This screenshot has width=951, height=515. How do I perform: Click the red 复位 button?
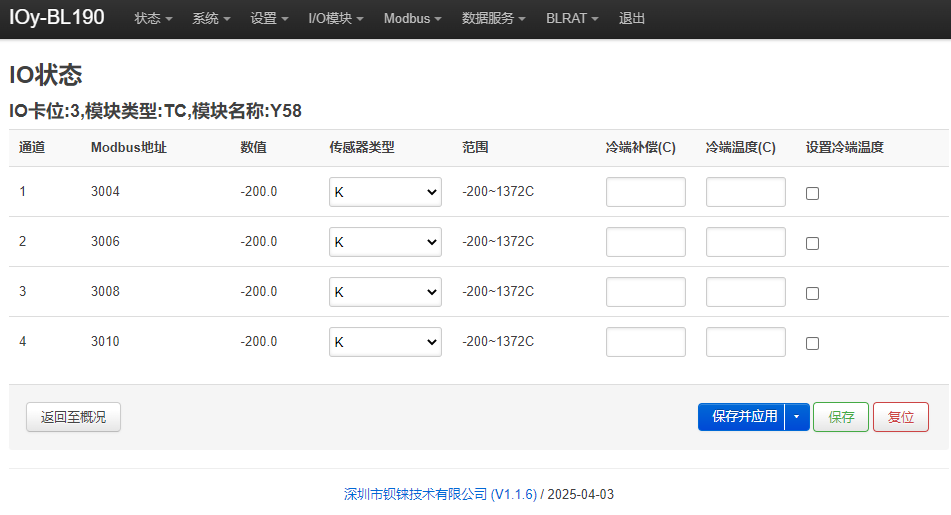[901, 417]
